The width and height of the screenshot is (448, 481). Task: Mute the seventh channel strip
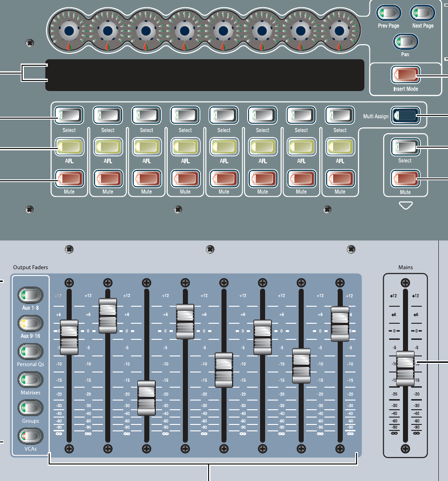[x=301, y=178]
